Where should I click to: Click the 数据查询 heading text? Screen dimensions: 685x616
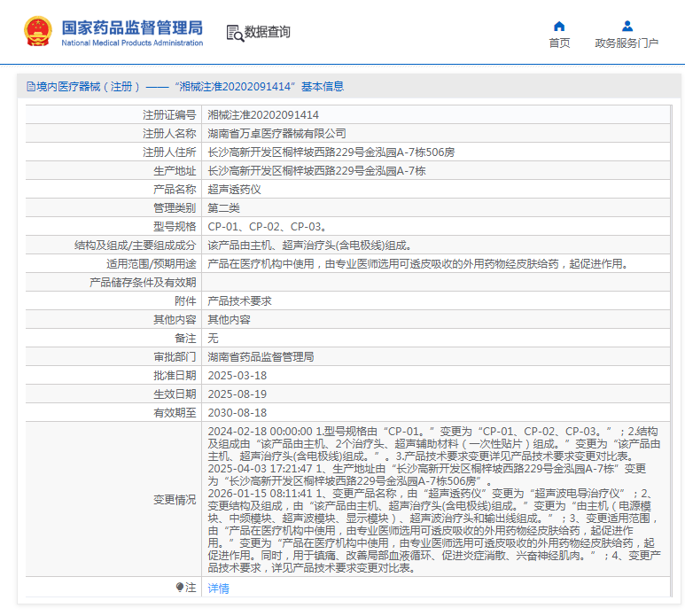(x=268, y=33)
